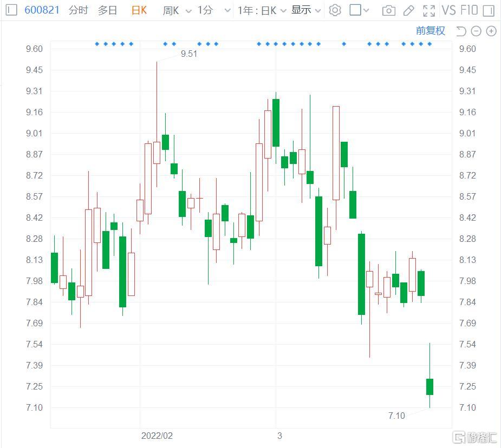Screen dimensions: 501x448
Task: Click the first blue event marker dot
Action: [97, 44]
